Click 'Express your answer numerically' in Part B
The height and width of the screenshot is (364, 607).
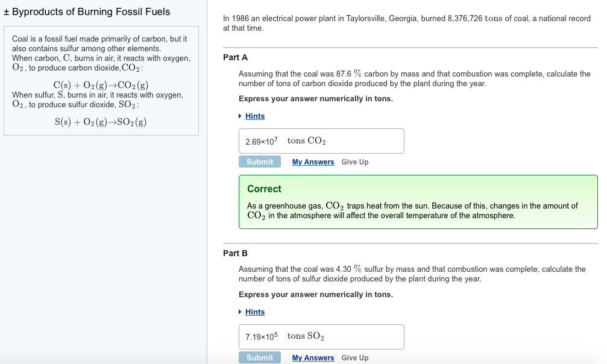pos(315,295)
